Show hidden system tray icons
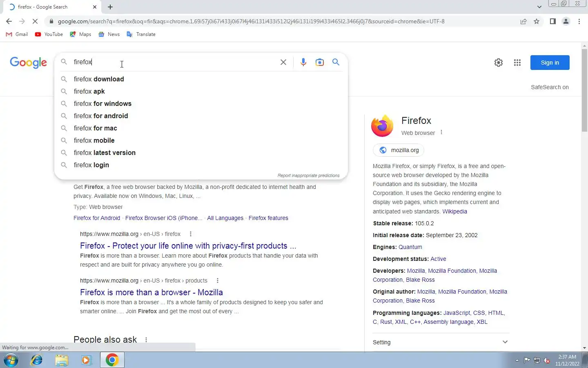588x368 pixels. [517, 361]
